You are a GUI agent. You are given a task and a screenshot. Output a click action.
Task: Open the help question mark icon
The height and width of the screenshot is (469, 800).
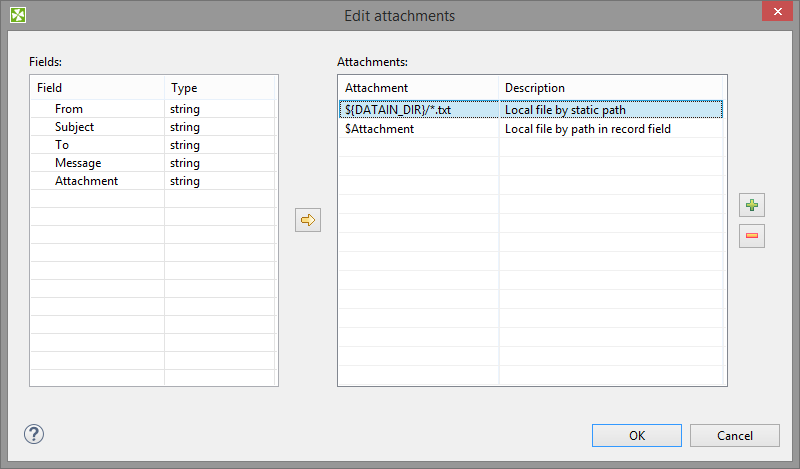point(34,434)
